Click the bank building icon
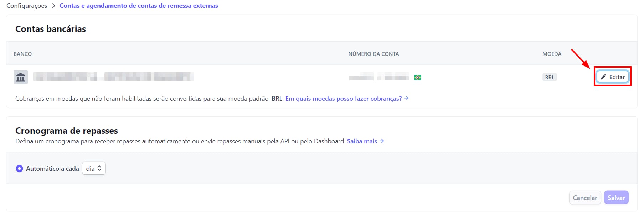 (21, 77)
